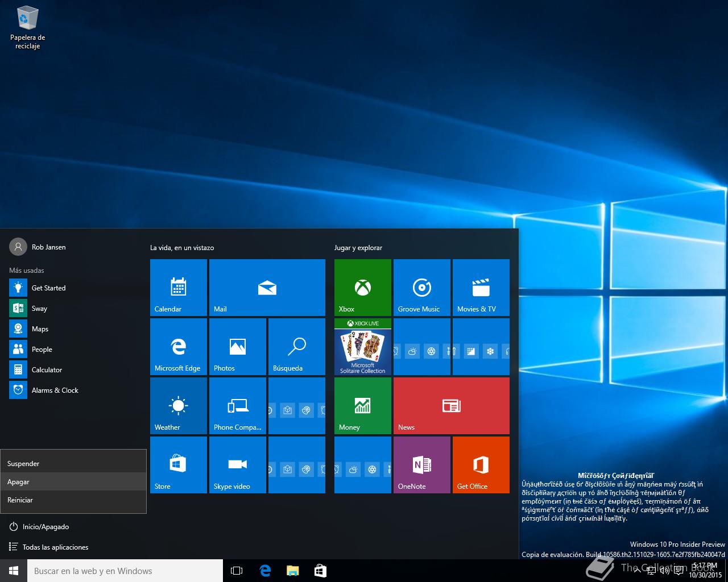Open People from most used list
728x582 pixels.
pos(73,350)
